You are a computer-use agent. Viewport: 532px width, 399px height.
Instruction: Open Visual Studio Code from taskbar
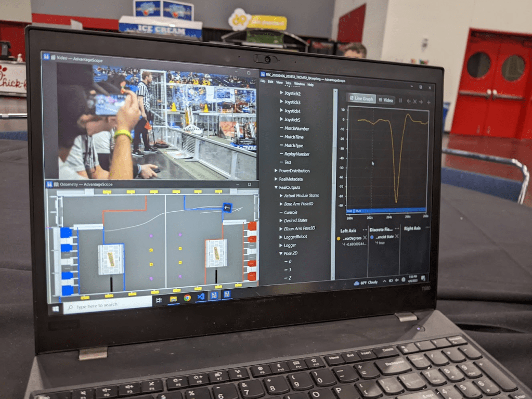[201, 297]
